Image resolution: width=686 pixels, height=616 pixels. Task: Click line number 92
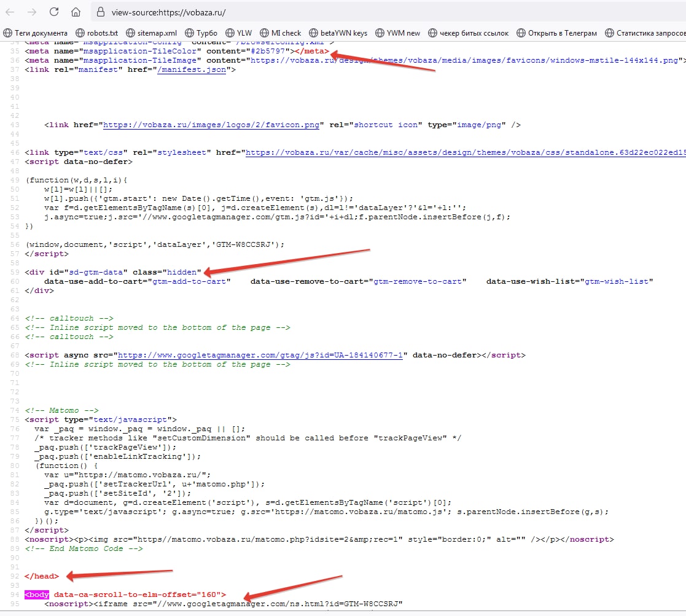15,576
